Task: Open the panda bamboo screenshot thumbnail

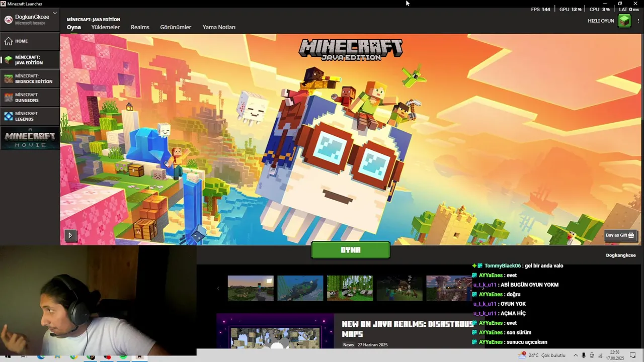Action: 350,288
